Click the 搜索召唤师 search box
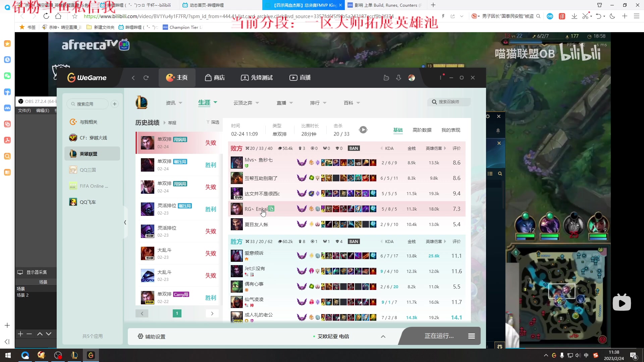The width and height of the screenshot is (644, 362). 449,102
